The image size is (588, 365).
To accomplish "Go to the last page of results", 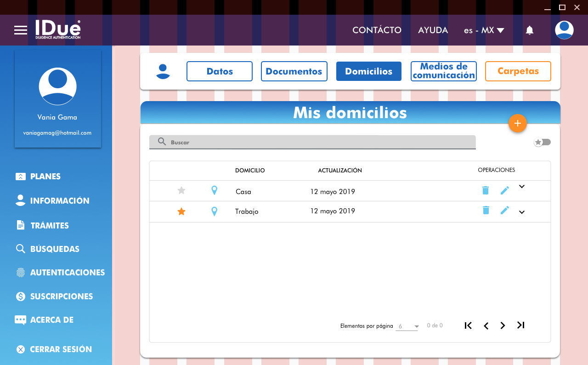I will point(520,325).
